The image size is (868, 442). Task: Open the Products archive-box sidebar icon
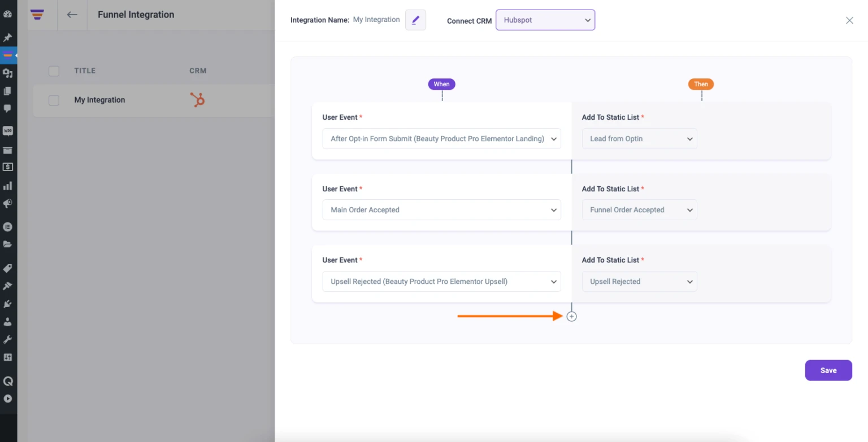[8, 150]
